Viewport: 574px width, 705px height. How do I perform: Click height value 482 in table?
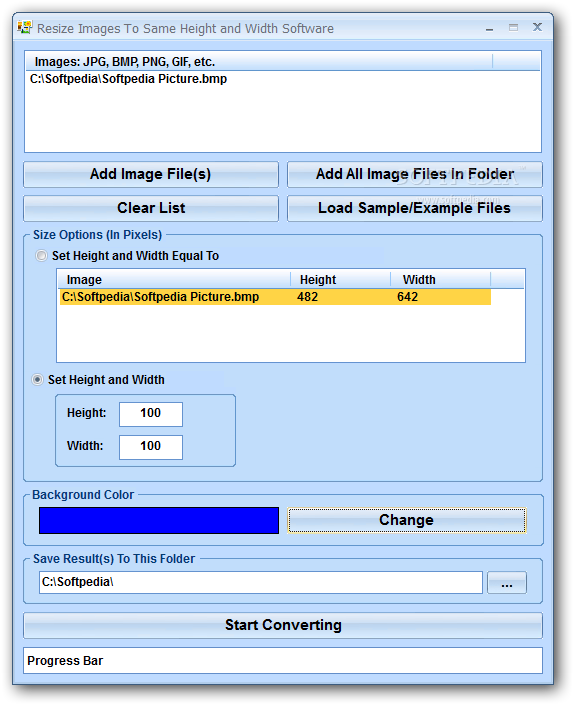click(307, 297)
